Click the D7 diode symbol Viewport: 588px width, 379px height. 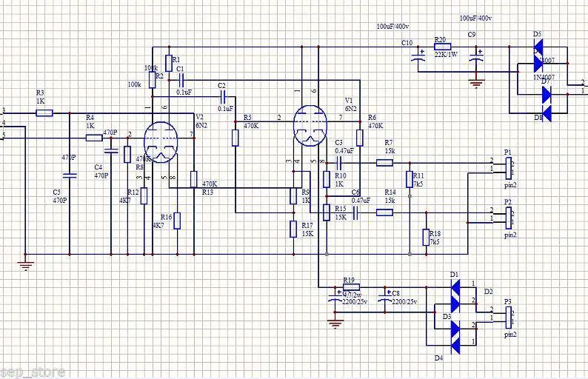coord(547,95)
